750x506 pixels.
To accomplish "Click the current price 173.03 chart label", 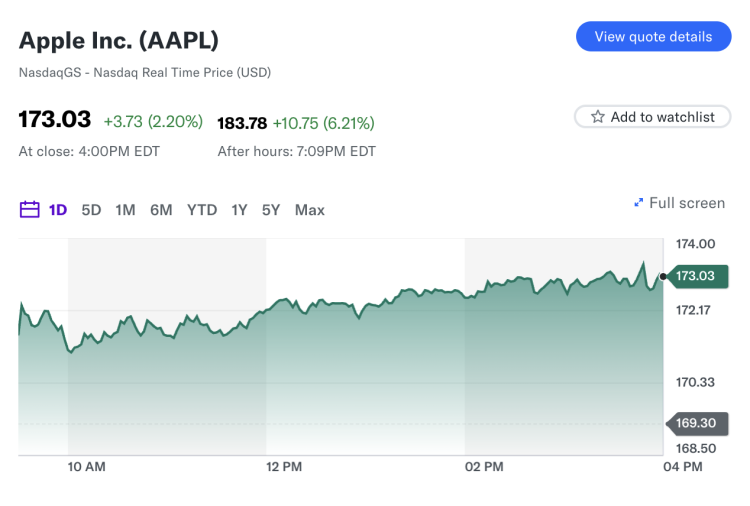I will 695,276.
